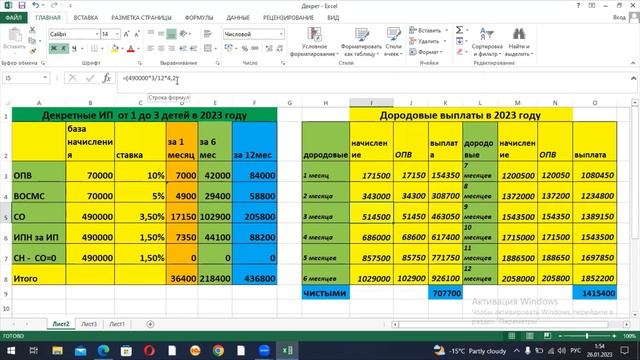The image size is (640, 360).
Task: Open Excel help with the question mark
Action: 578,6
